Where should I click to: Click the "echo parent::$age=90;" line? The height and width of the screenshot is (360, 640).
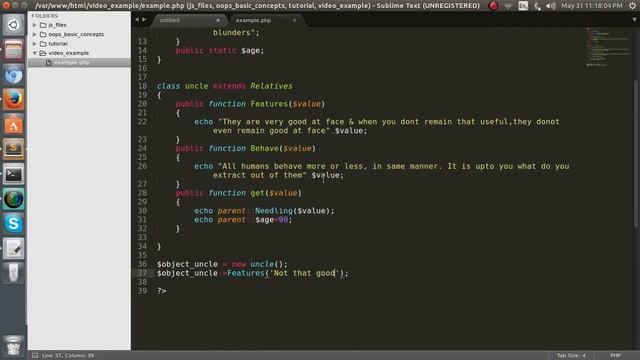click(243, 220)
